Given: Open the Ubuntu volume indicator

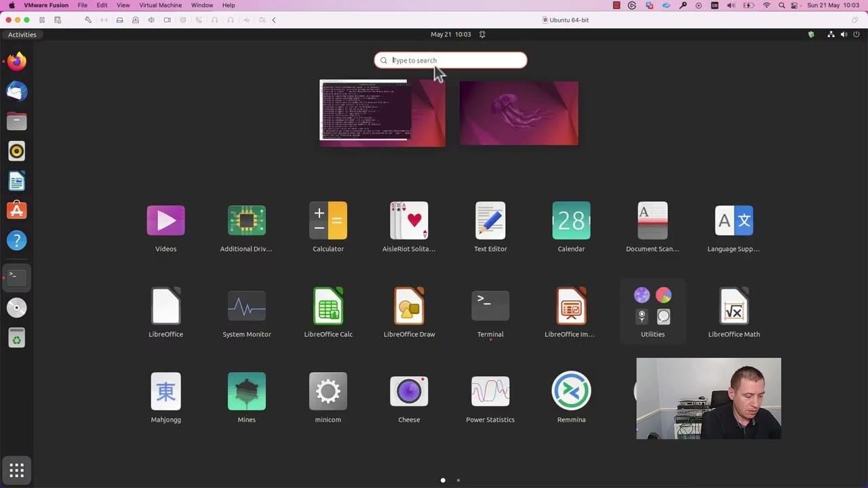Looking at the screenshot, I should pyautogui.click(x=844, y=35).
